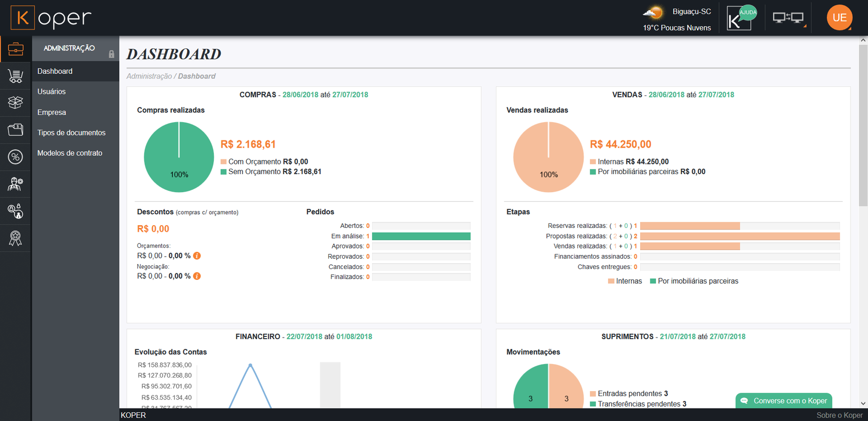Open the award ribbon sidebar module
The width and height of the screenshot is (868, 421).
16,238
